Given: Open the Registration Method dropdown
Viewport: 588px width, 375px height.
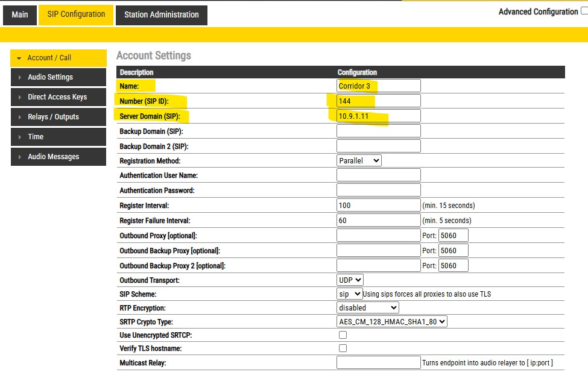Looking at the screenshot, I should (359, 161).
